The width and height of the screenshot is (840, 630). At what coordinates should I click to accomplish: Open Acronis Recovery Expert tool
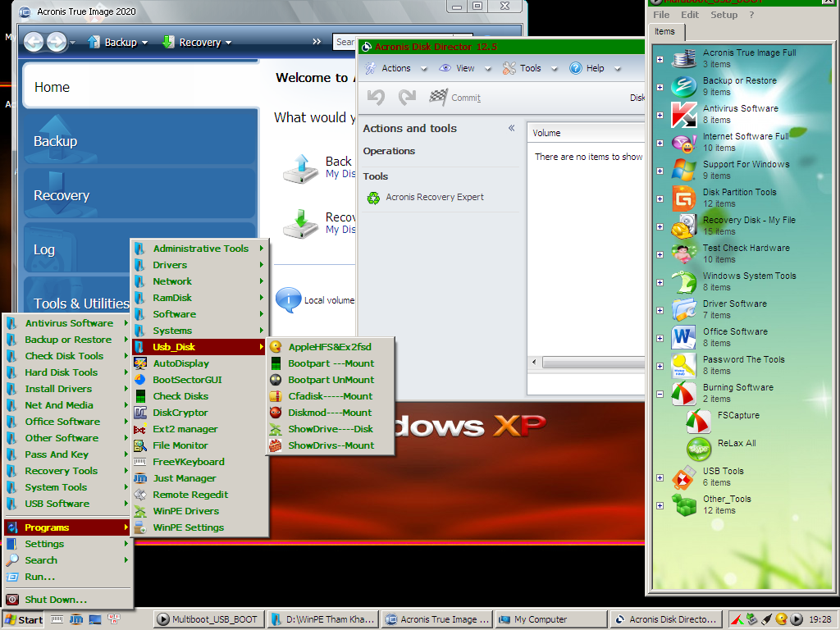click(426, 197)
